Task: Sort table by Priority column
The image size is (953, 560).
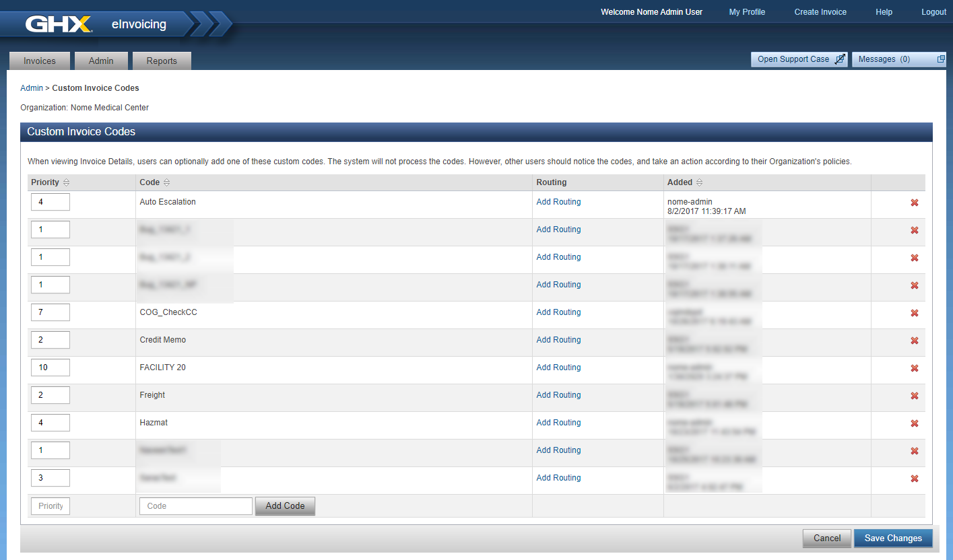Action: pos(66,183)
